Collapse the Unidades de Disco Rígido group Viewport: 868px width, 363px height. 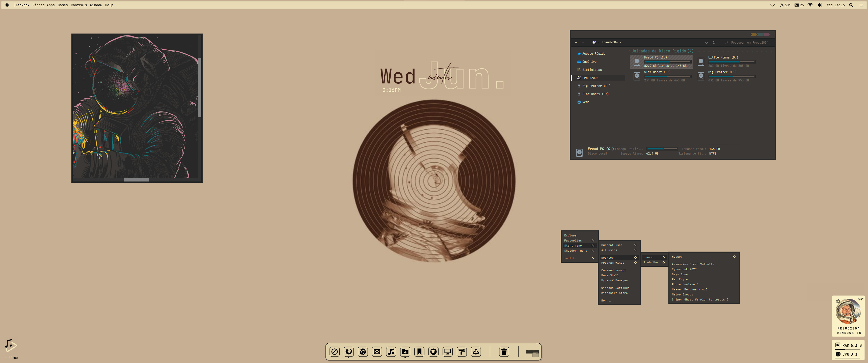click(x=629, y=51)
